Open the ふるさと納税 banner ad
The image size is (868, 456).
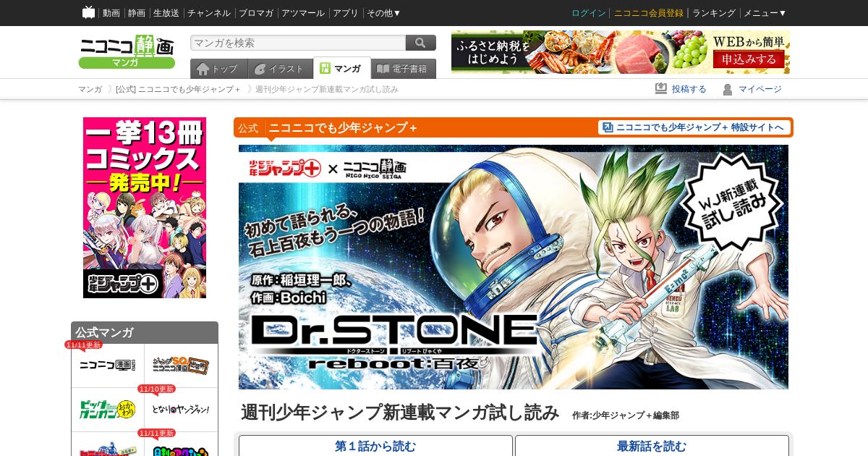point(621,52)
